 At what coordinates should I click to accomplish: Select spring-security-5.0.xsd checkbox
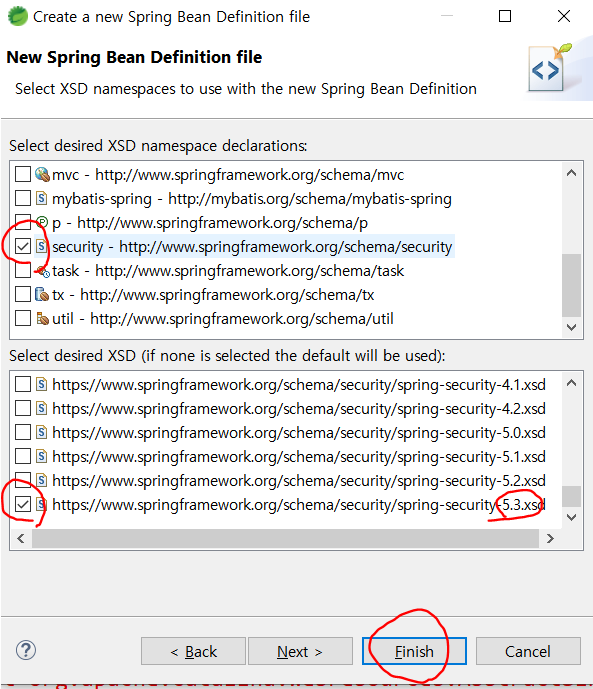[x=23, y=432]
